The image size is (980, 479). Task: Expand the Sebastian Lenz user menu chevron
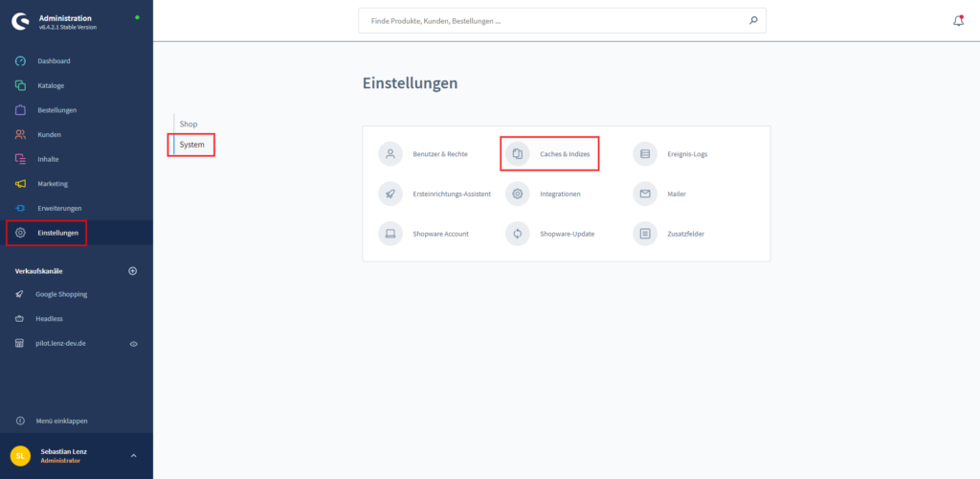coord(133,455)
